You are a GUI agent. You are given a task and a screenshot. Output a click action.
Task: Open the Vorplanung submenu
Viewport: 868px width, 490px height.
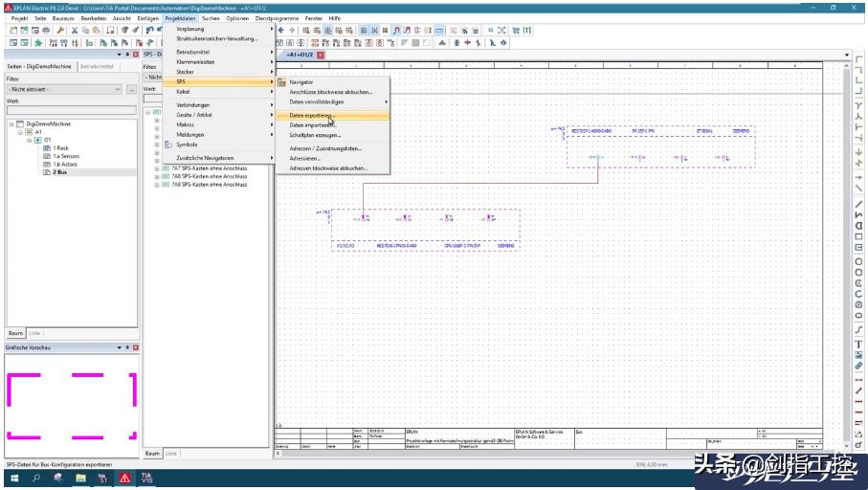pos(218,29)
